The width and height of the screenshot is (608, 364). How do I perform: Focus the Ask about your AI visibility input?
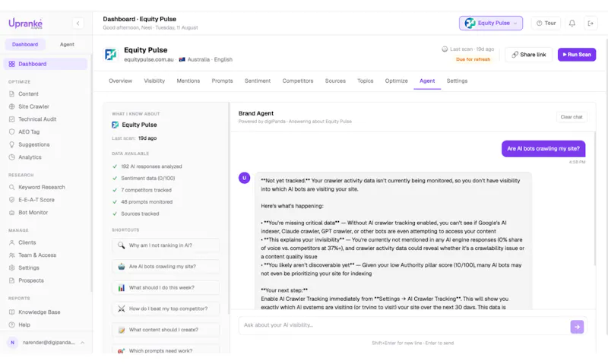(x=404, y=325)
